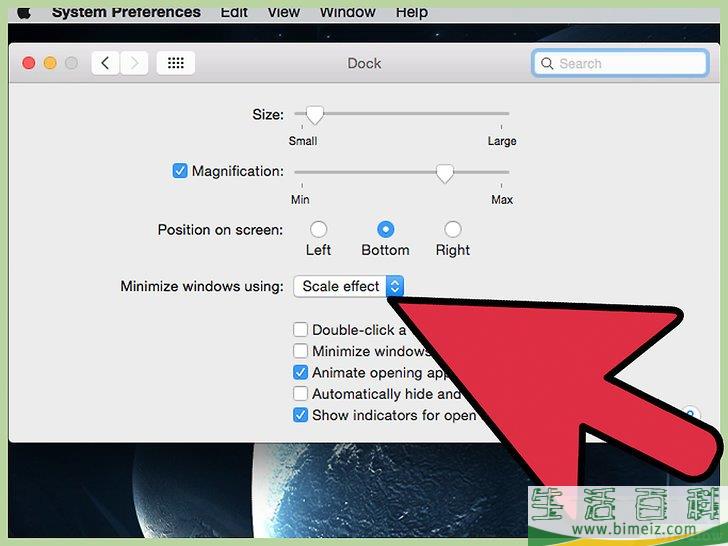Click the Dock window title
Image resolution: width=728 pixels, height=546 pixels.
(x=364, y=63)
